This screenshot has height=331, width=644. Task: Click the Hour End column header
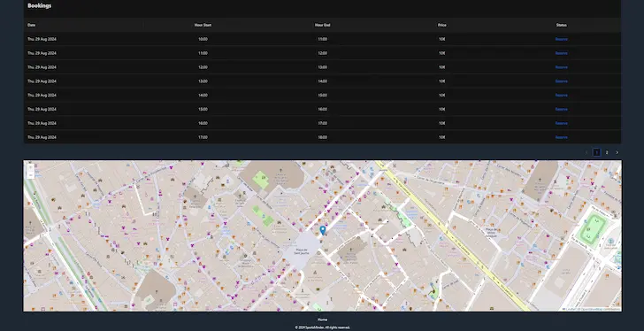tap(322, 25)
